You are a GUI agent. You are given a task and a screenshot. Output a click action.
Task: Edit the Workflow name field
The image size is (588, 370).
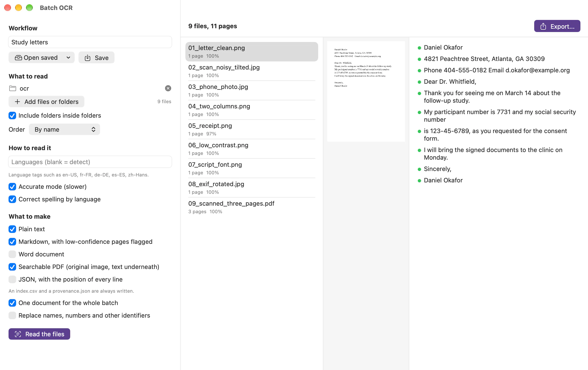[x=90, y=42]
